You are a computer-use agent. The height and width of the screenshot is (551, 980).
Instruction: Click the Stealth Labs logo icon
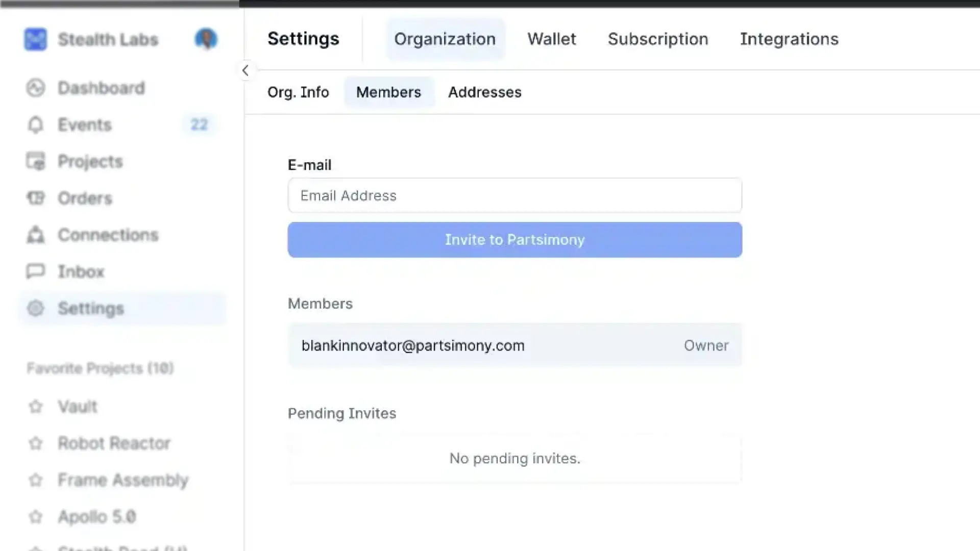[x=35, y=39]
